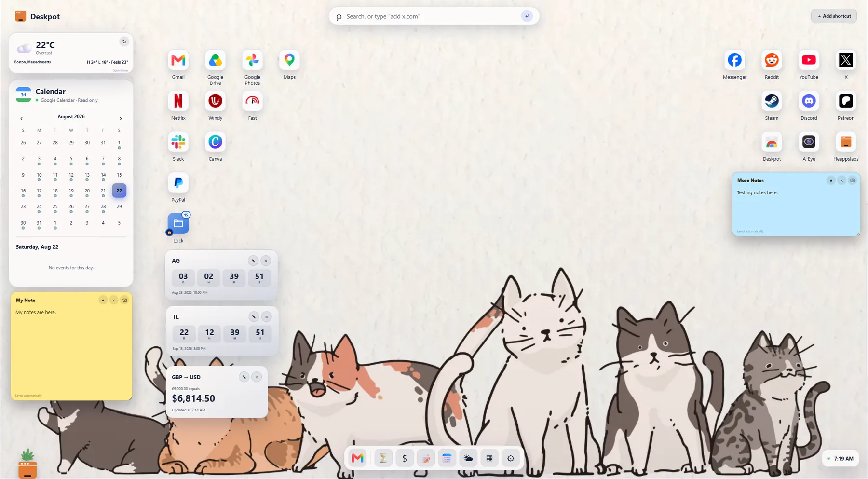868x479 pixels.
Task: Click the calendar icon in the dock
Action: coord(447,458)
